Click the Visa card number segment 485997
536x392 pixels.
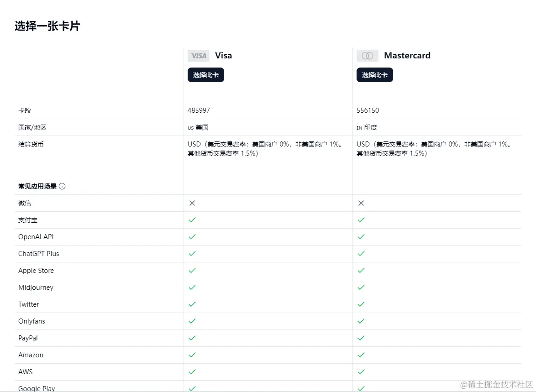pos(199,110)
